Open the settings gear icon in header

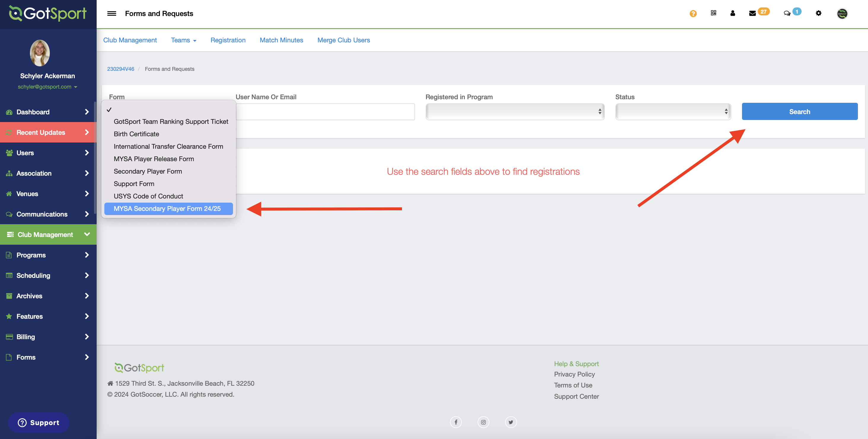pos(818,13)
